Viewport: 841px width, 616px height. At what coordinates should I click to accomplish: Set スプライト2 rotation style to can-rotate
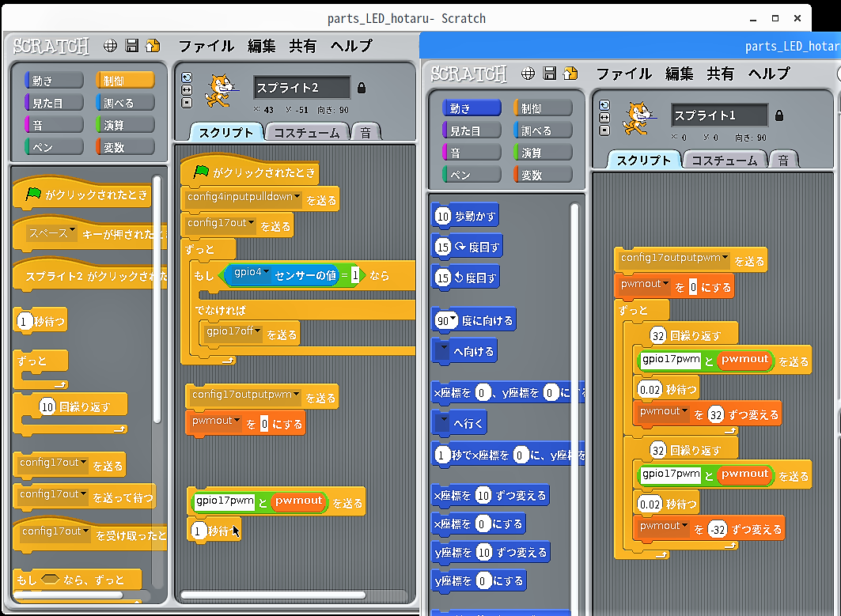tap(187, 77)
